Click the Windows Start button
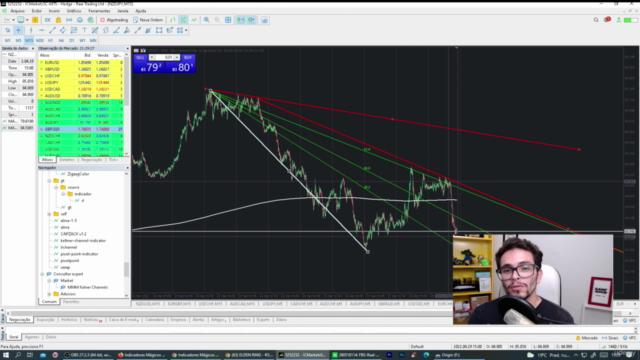Viewport: 640px width, 360px height. [6, 355]
